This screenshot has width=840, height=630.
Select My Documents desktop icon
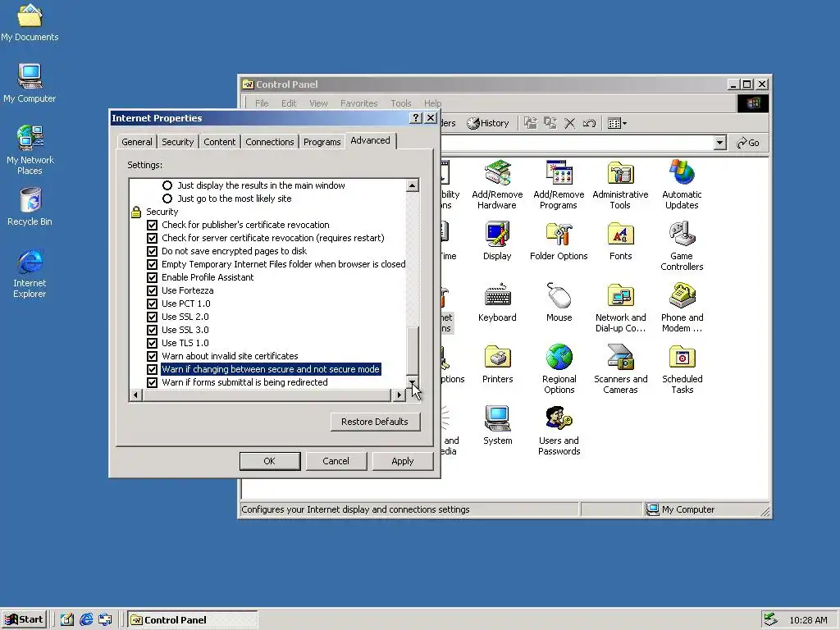click(x=30, y=22)
